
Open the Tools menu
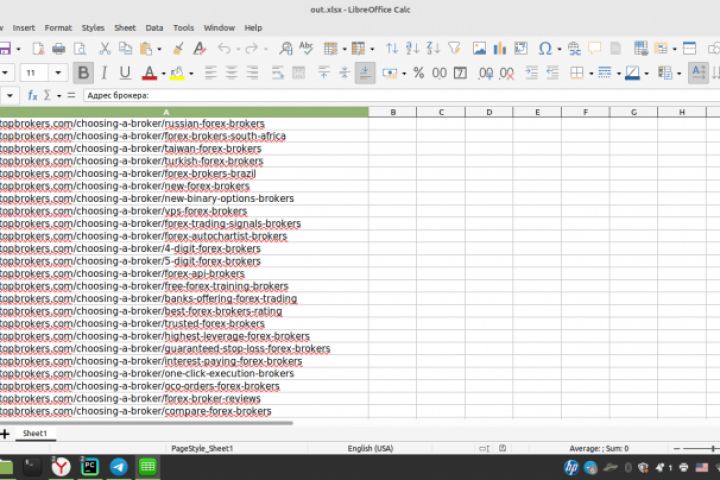(x=183, y=28)
